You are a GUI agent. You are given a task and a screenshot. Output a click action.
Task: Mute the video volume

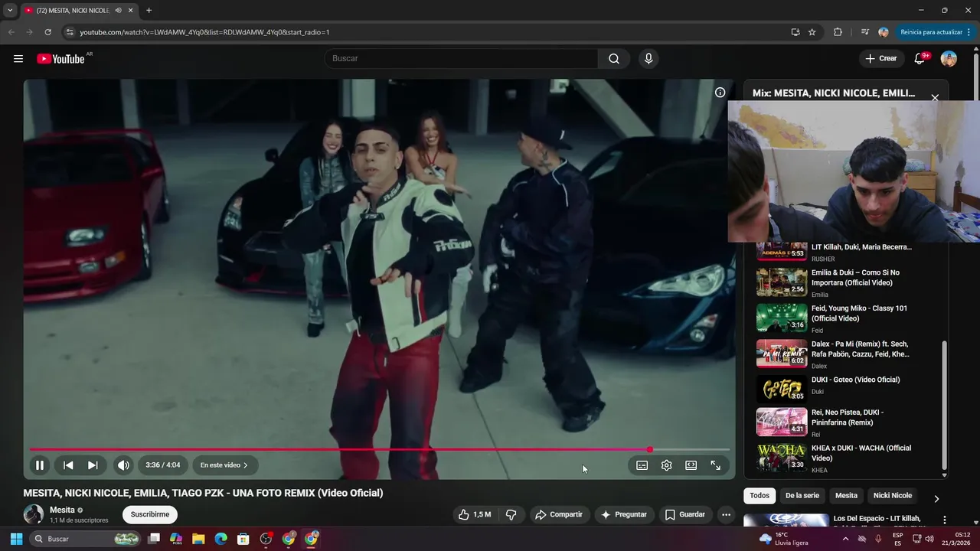coord(123,465)
